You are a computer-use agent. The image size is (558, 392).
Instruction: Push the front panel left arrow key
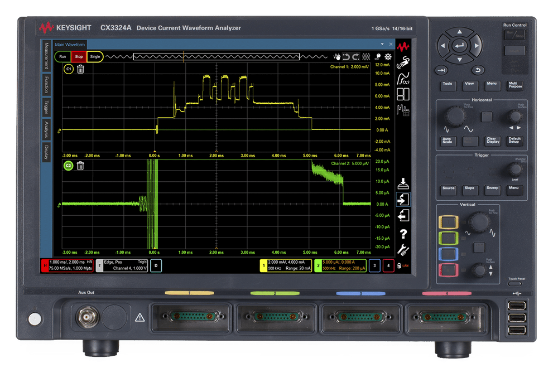click(x=442, y=46)
